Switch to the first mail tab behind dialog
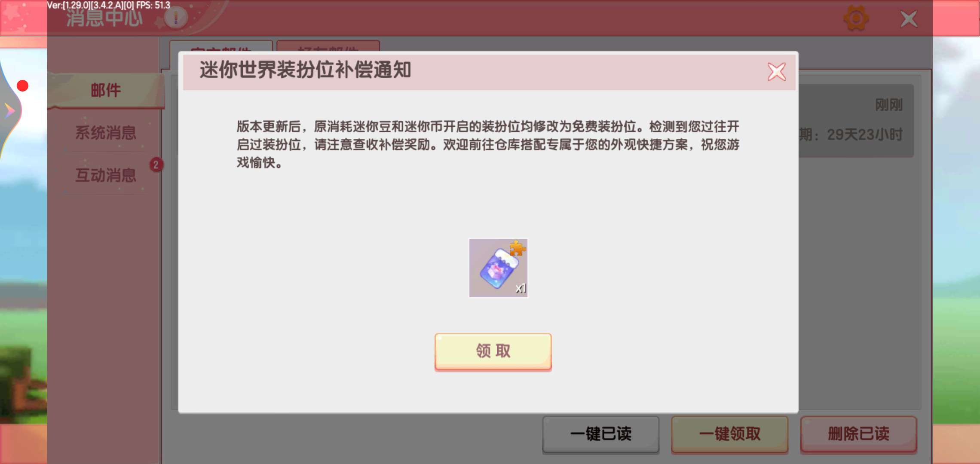This screenshot has width=980, height=464. pyautogui.click(x=221, y=46)
